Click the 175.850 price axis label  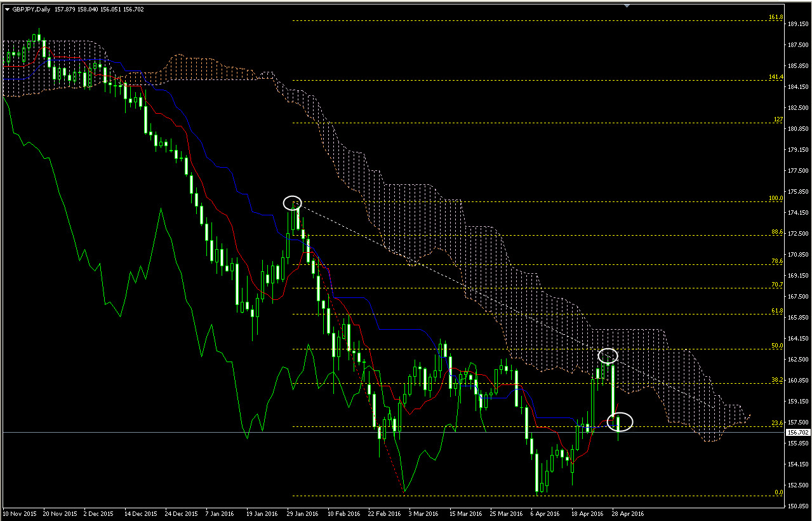click(x=798, y=192)
